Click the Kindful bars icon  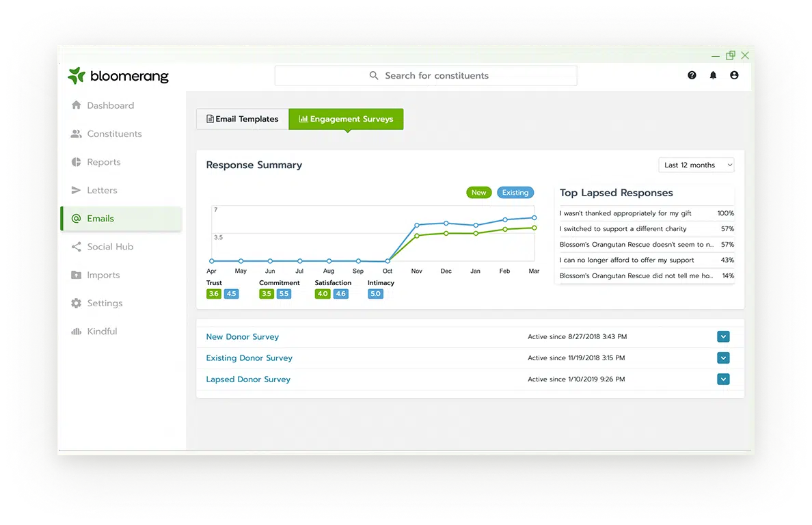pyautogui.click(x=76, y=332)
